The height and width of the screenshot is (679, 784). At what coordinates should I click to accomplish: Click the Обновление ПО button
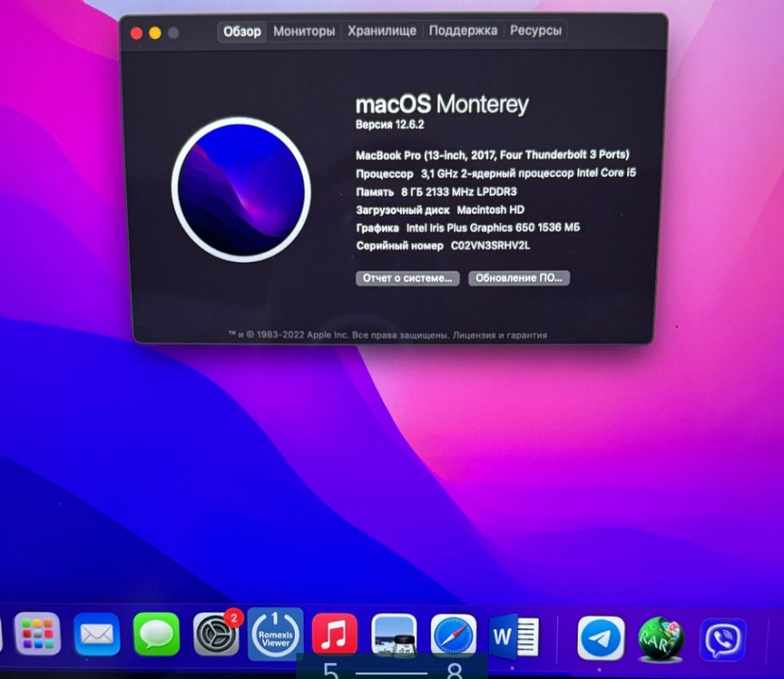coord(519,278)
